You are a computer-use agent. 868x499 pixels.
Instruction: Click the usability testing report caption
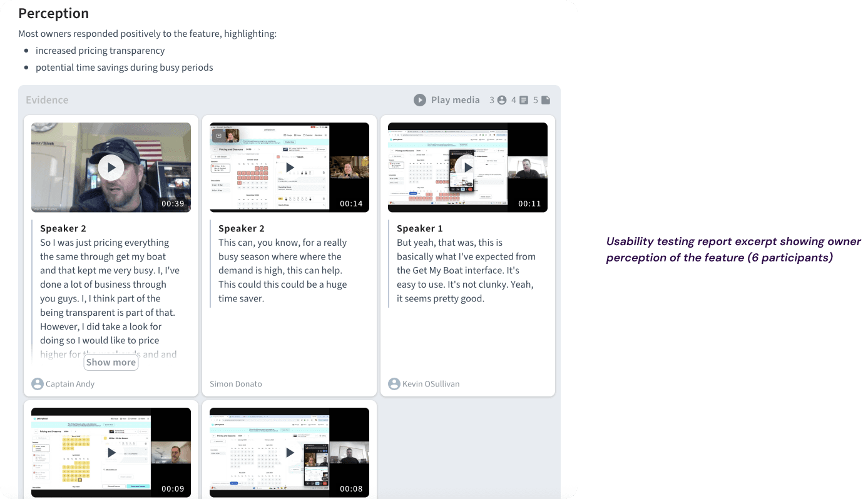click(733, 249)
